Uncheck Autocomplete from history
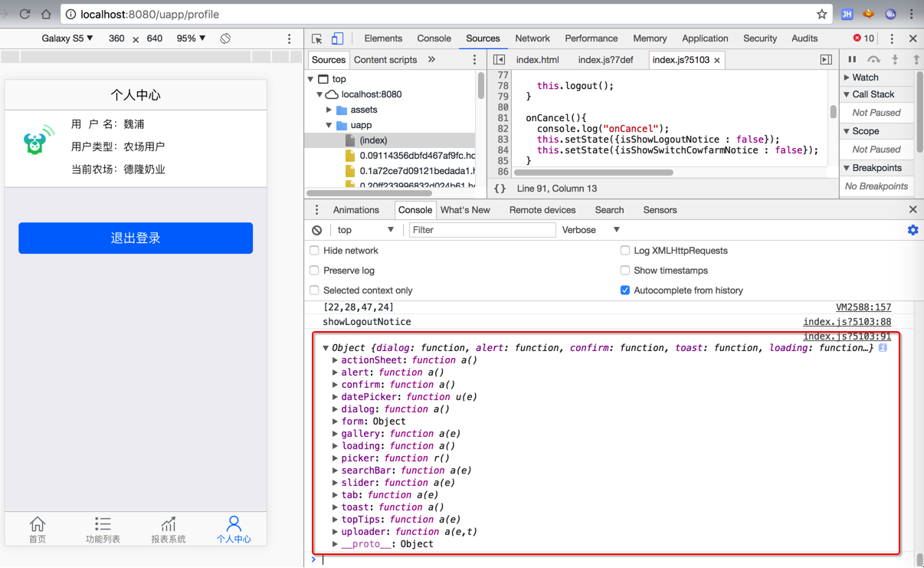 click(625, 291)
